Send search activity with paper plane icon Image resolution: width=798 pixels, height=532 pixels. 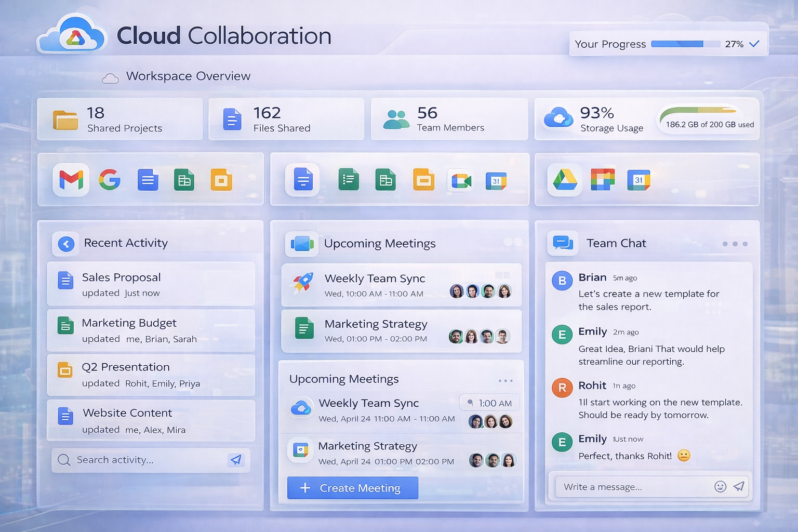pyautogui.click(x=236, y=460)
